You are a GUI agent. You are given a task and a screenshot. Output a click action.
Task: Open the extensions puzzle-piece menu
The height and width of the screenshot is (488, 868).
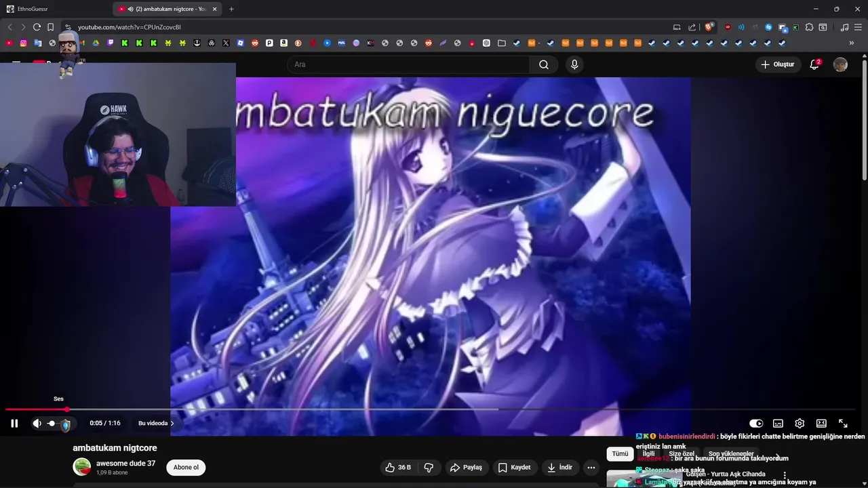tap(809, 27)
